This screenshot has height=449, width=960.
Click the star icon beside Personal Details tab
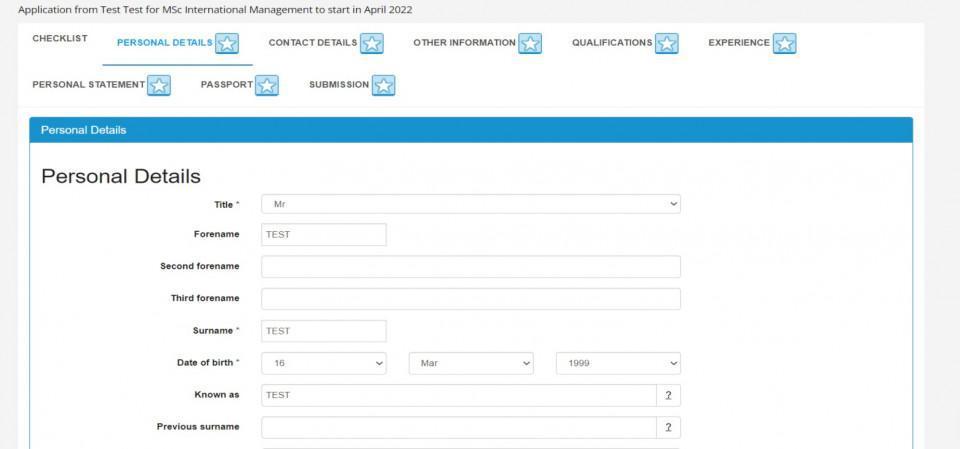click(x=227, y=43)
